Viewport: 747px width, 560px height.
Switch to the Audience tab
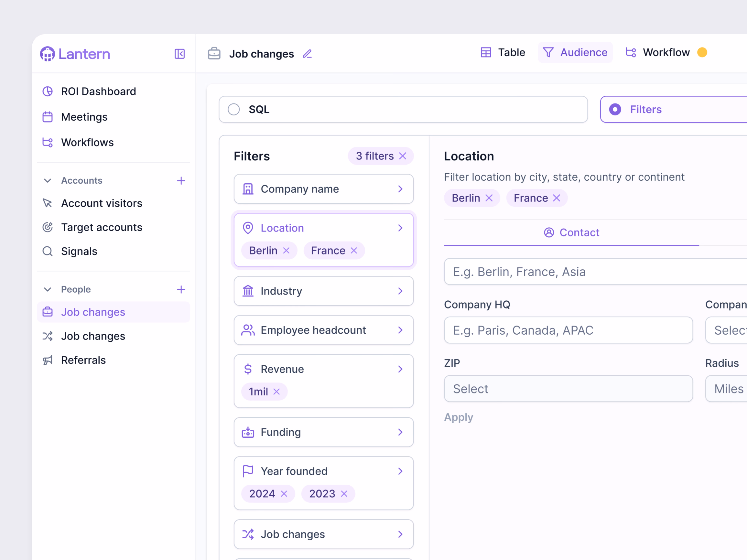coord(575,52)
